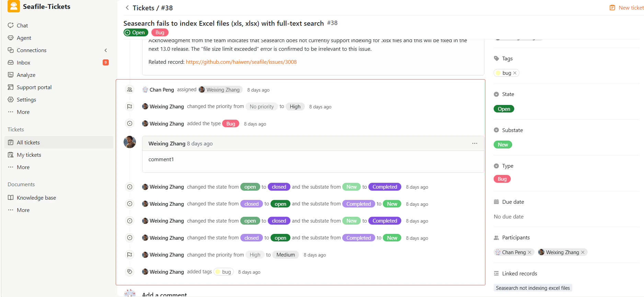Click the assignment icon beside Chan Peng entry
644x297 pixels.
130,90
